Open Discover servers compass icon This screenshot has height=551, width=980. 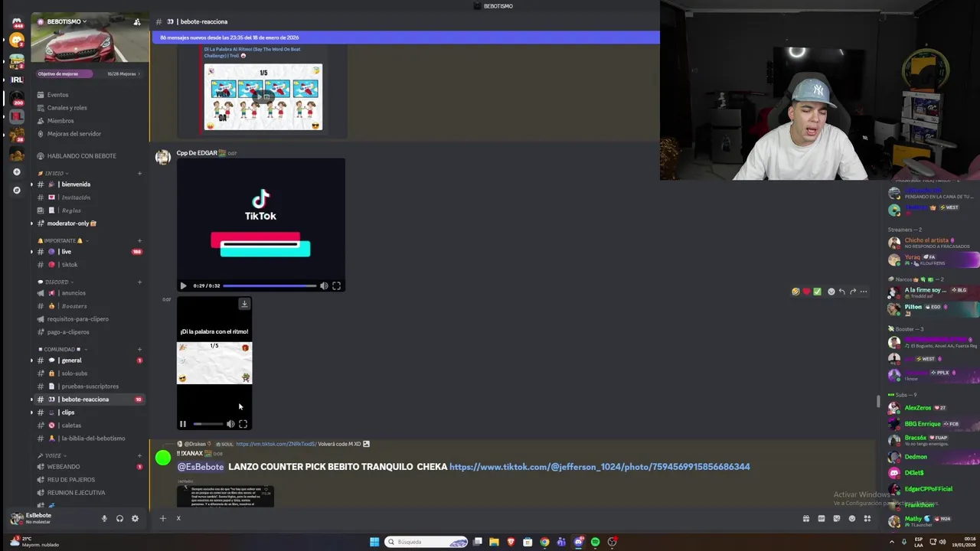pyautogui.click(x=17, y=190)
